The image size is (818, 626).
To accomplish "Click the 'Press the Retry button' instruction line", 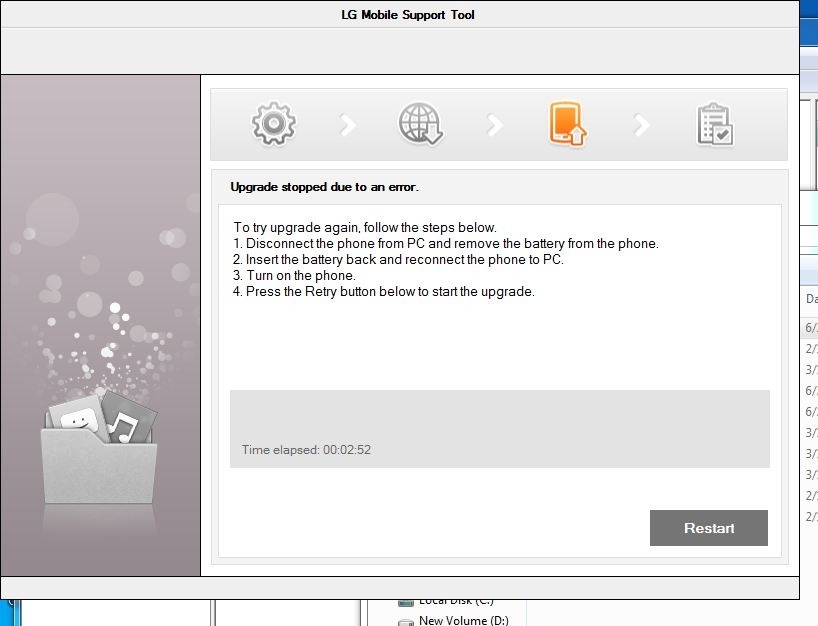I will pos(384,292).
